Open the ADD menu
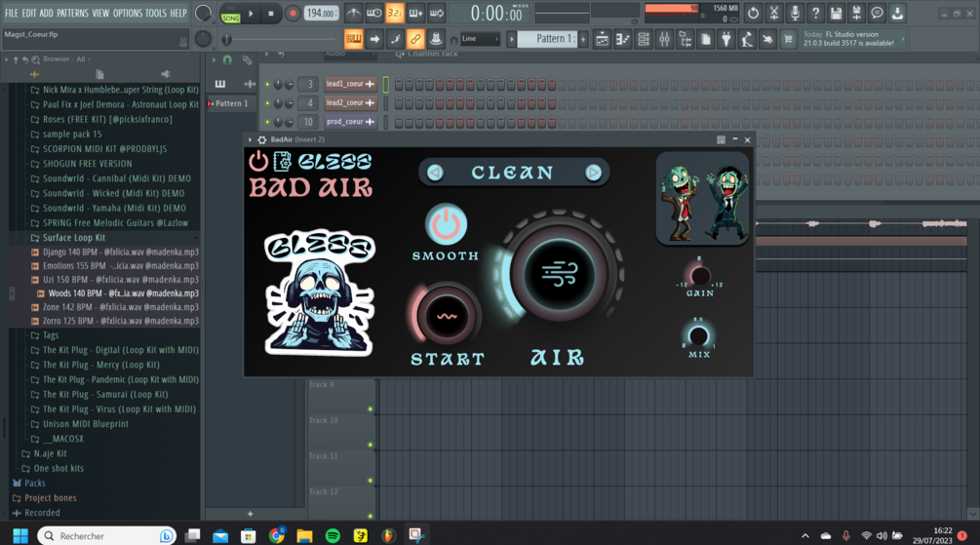Viewport: 980px width, 545px height. click(x=46, y=13)
